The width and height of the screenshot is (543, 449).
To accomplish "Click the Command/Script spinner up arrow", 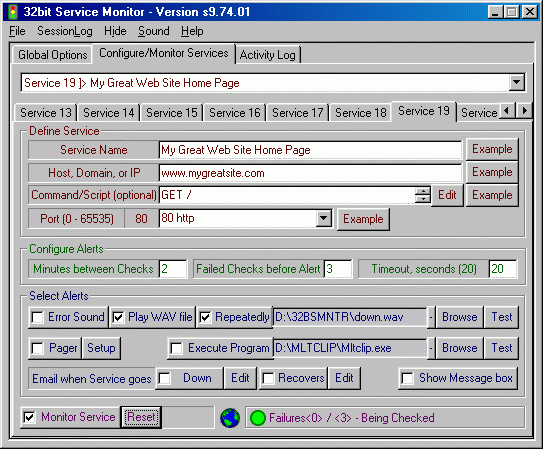I will [422, 191].
